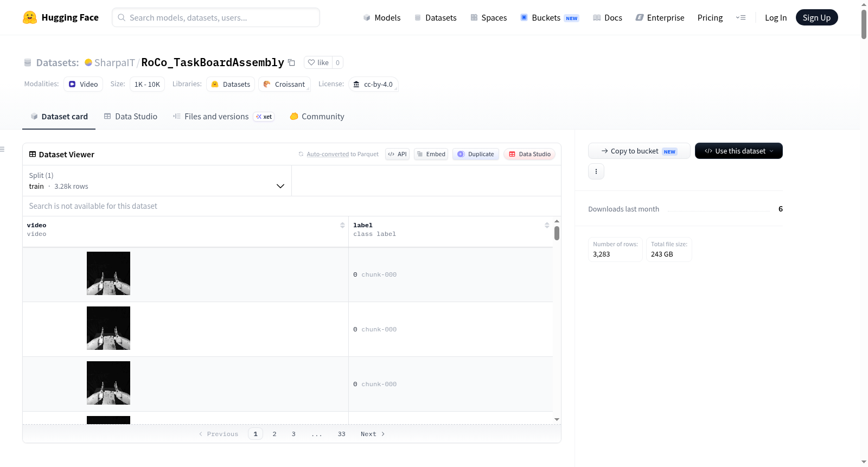
Task: Sort by the video column
Action: tap(342, 225)
